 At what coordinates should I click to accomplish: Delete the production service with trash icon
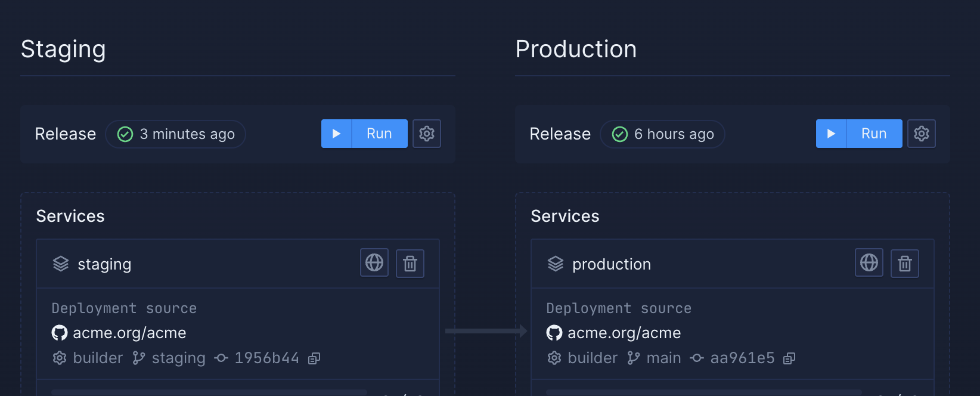click(905, 264)
